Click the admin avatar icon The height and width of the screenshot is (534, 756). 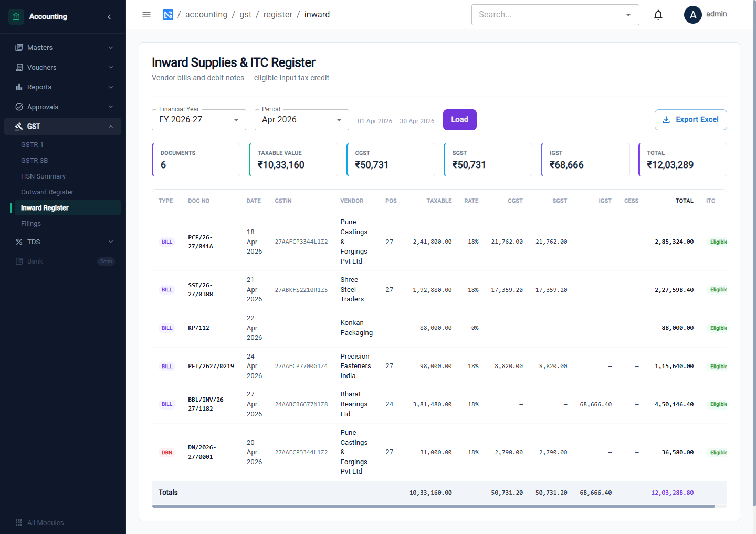692,15
